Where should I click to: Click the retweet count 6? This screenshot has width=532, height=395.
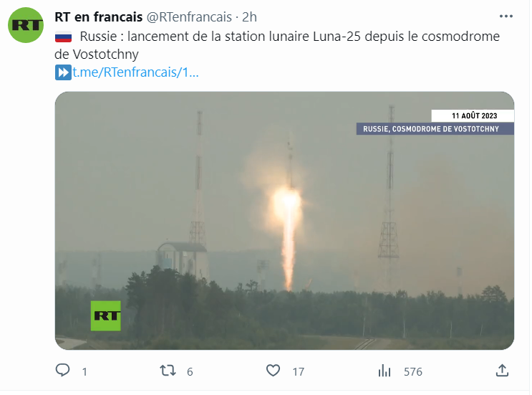[190, 372]
